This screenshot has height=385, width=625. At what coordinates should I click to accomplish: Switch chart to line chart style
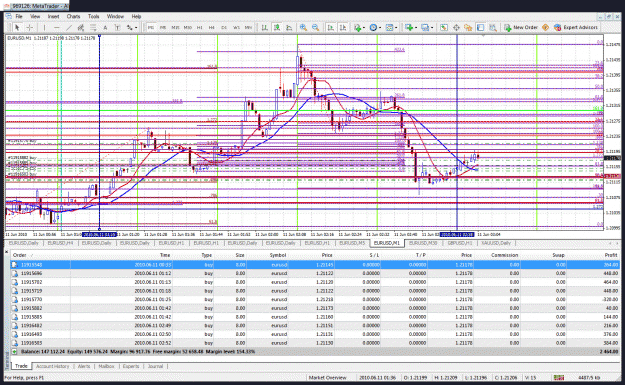pos(289,28)
